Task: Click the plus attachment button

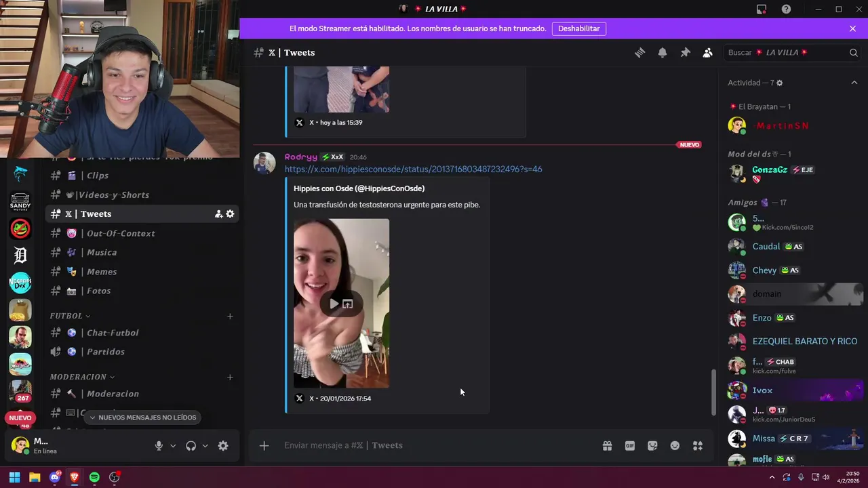Action: click(x=264, y=445)
